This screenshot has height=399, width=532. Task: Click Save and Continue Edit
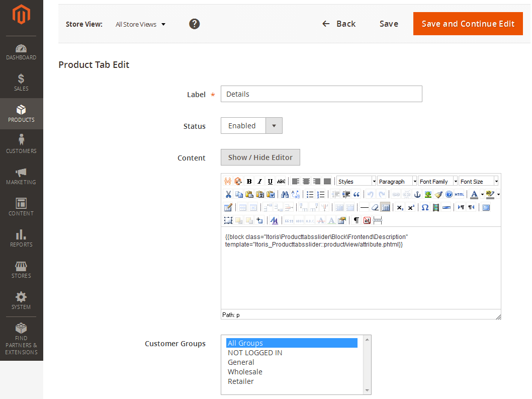(x=468, y=23)
